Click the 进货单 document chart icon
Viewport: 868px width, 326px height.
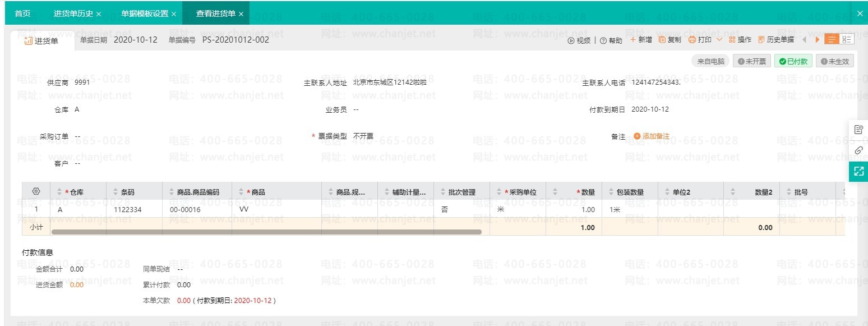(x=28, y=40)
